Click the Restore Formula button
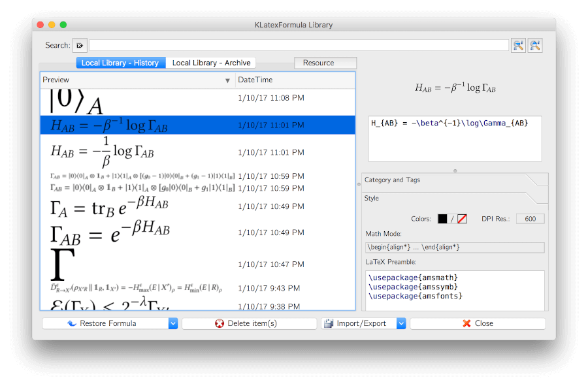This screenshot has height=386, width=588. [x=105, y=323]
